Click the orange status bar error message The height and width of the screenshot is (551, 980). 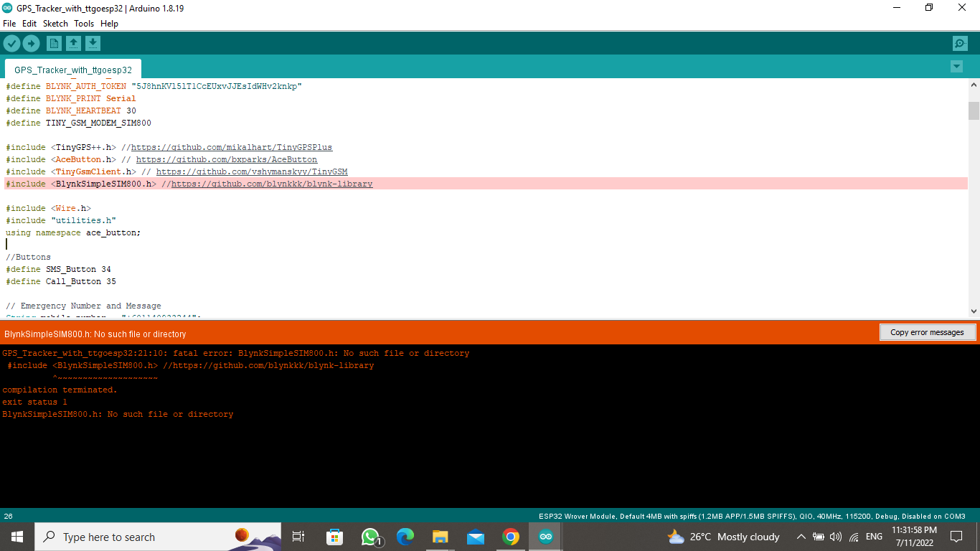(95, 334)
